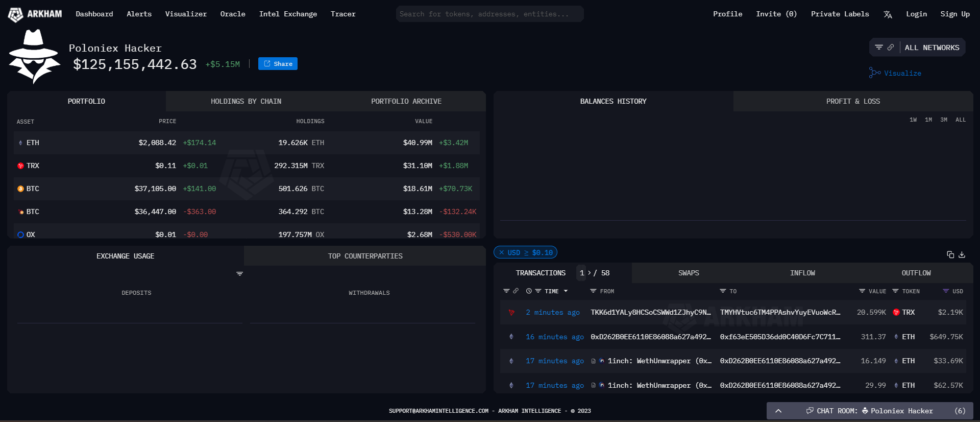Select the 1W chart range
This screenshot has width=980, height=422.
[913, 120]
